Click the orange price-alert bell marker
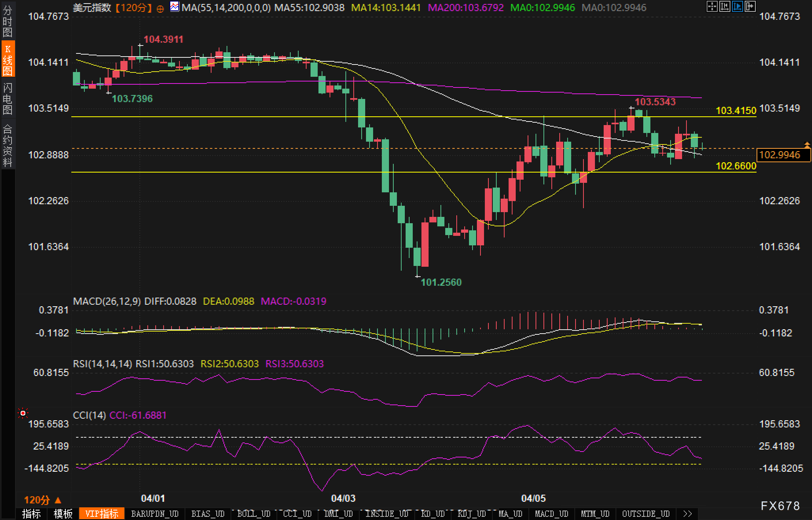This screenshot has height=520, width=812. 807,145
